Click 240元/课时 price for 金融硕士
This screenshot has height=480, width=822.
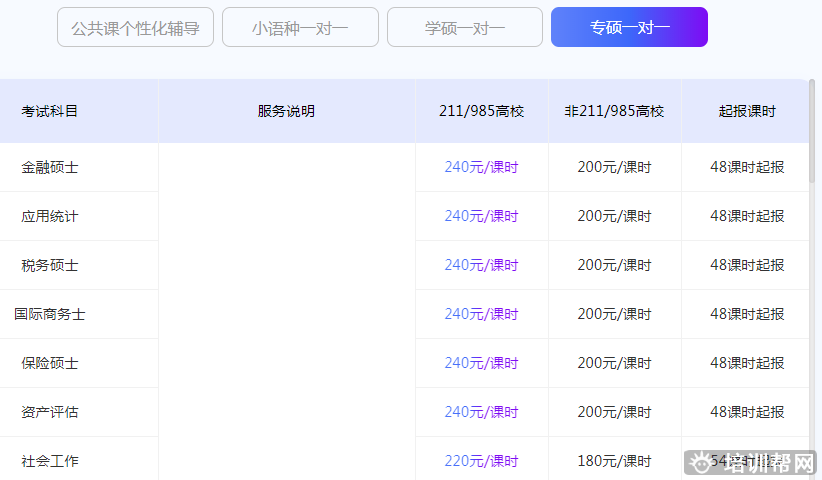[481, 167]
